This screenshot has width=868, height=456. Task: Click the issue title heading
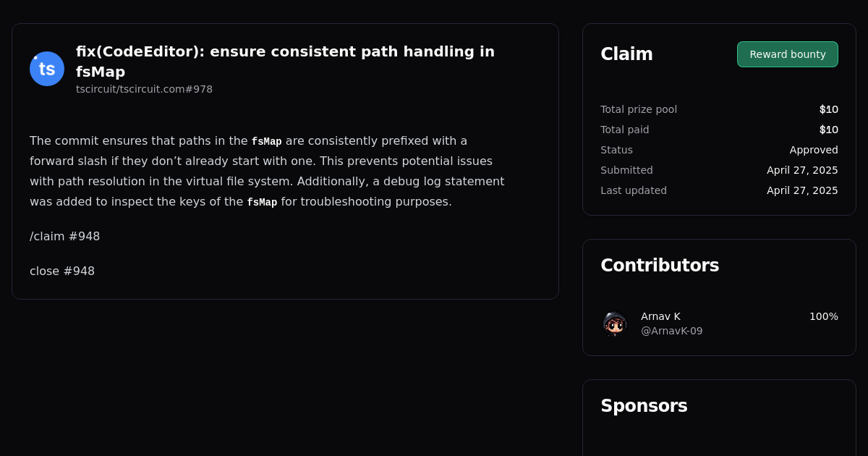coord(285,61)
